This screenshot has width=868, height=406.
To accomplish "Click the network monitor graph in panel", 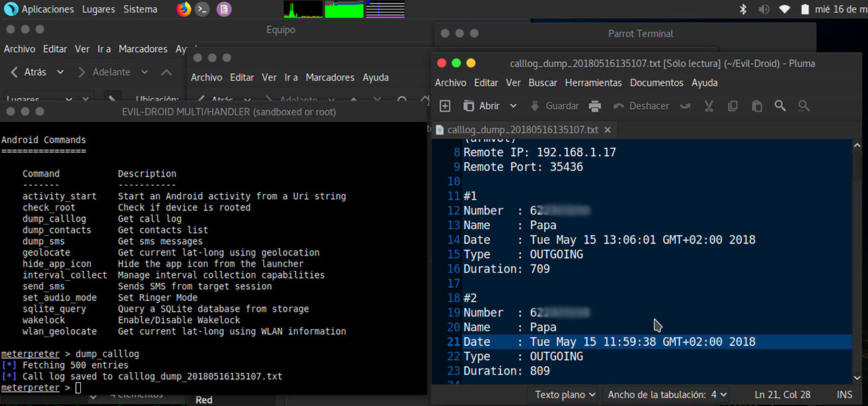I will (x=385, y=9).
